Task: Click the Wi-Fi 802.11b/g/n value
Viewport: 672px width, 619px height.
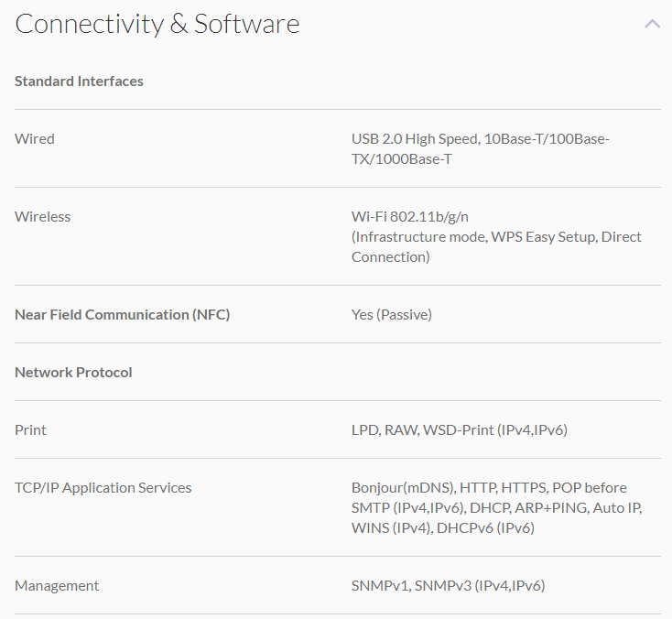Action: (409, 217)
